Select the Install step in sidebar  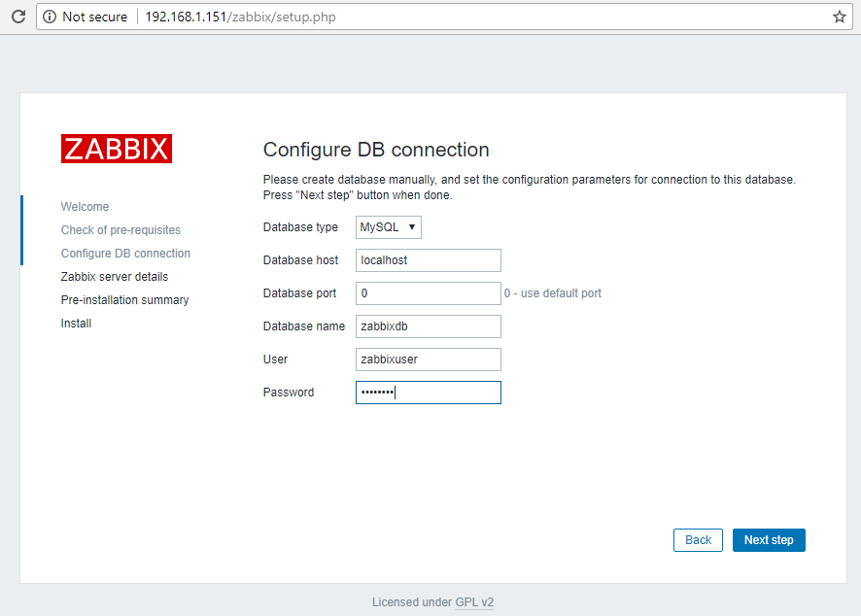[x=77, y=324]
